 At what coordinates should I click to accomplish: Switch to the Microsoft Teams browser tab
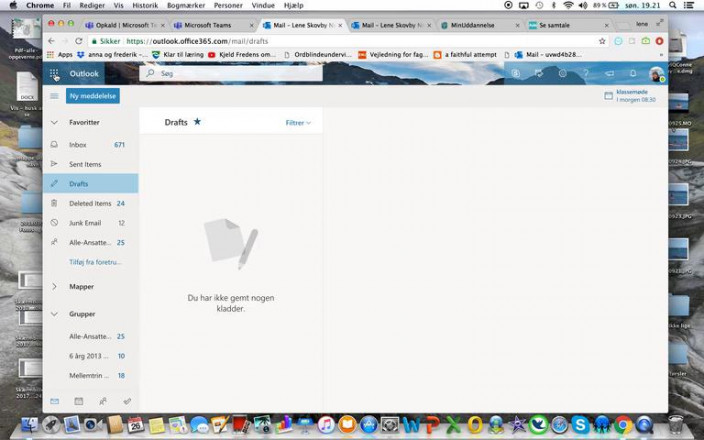211,25
